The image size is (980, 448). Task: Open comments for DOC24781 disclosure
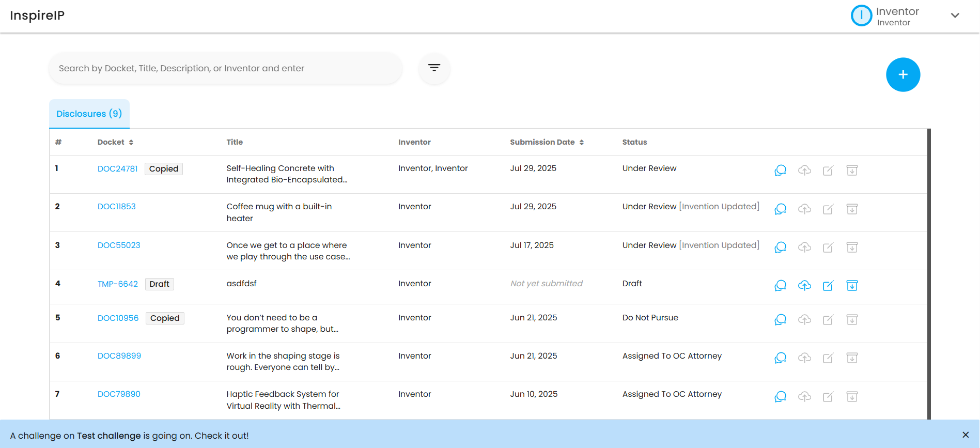coord(780,171)
